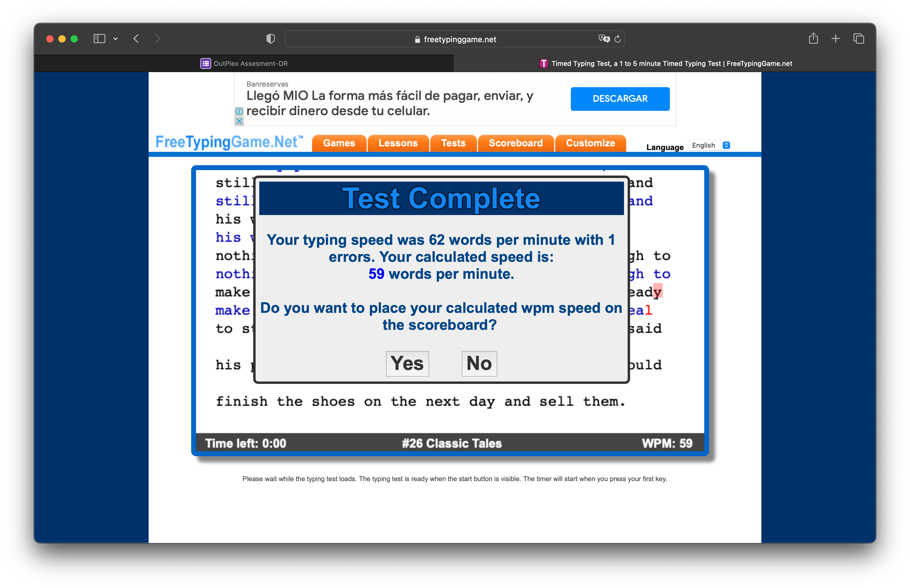Select the Timed Typing Test tab
Viewport: 910px width, 588px height.
point(665,63)
